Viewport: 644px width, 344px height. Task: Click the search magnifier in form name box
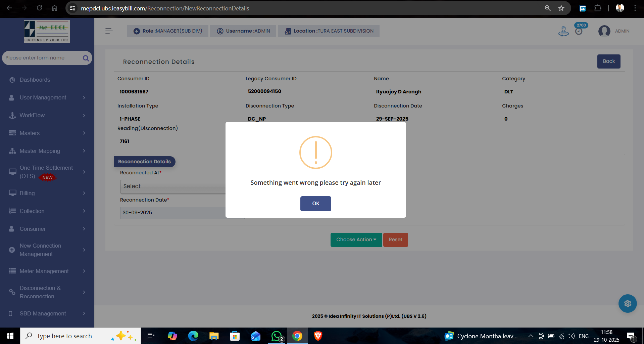86,58
